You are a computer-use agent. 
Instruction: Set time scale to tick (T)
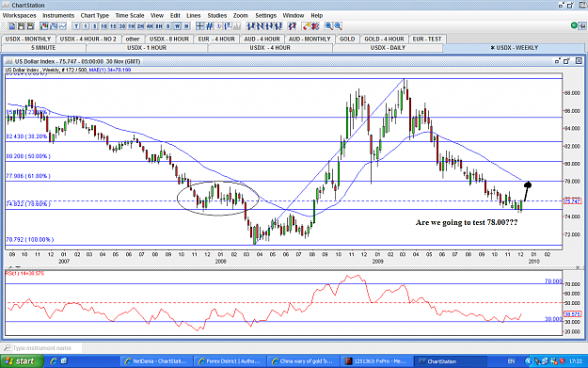[x=76, y=26]
